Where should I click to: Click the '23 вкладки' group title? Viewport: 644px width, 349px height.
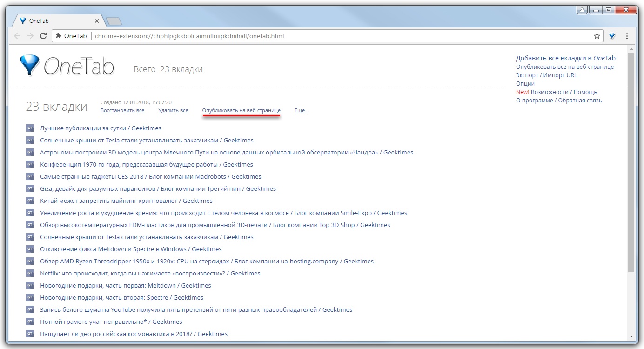[x=56, y=107]
